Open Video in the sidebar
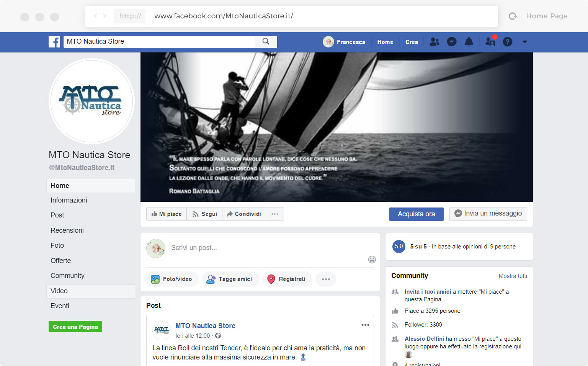Viewport: 588px width, 366px height. tap(91, 291)
